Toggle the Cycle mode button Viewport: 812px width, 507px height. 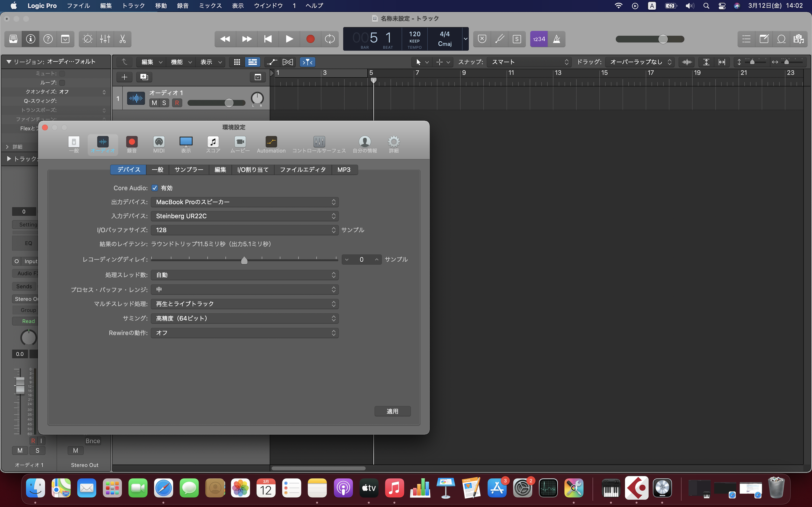tap(330, 39)
